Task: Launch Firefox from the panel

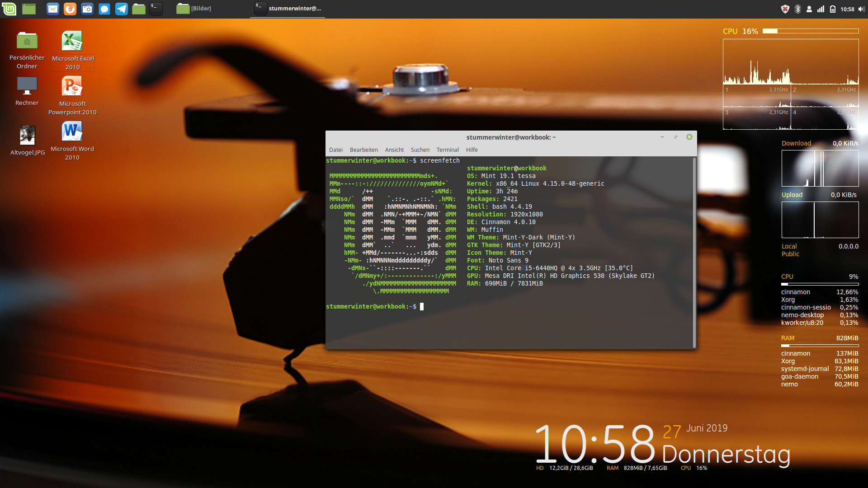Action: (70, 9)
